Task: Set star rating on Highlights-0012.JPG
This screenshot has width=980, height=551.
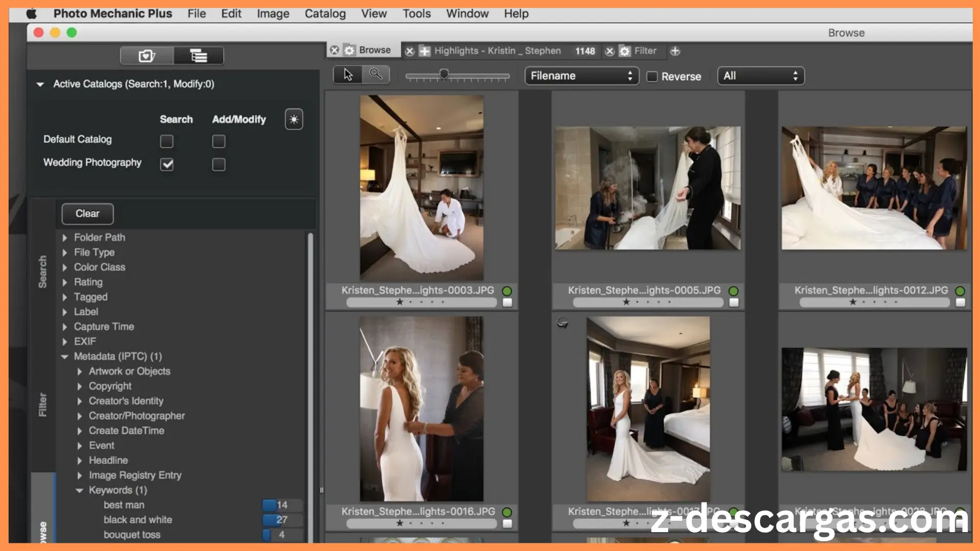Action: [875, 302]
